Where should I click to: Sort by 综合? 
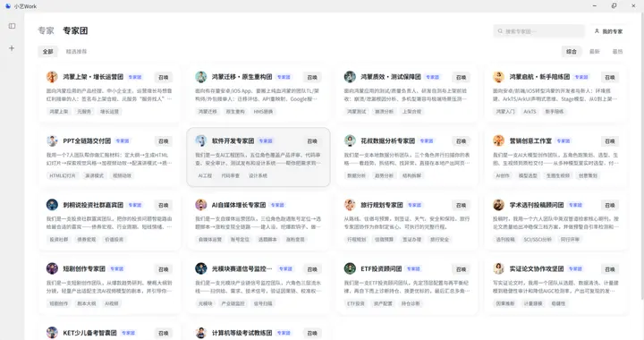coord(572,52)
